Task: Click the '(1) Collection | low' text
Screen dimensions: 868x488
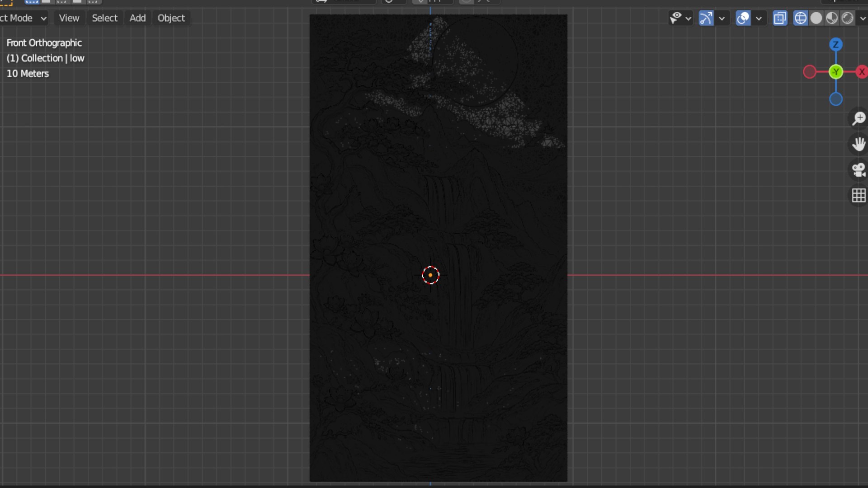Action: (x=45, y=58)
